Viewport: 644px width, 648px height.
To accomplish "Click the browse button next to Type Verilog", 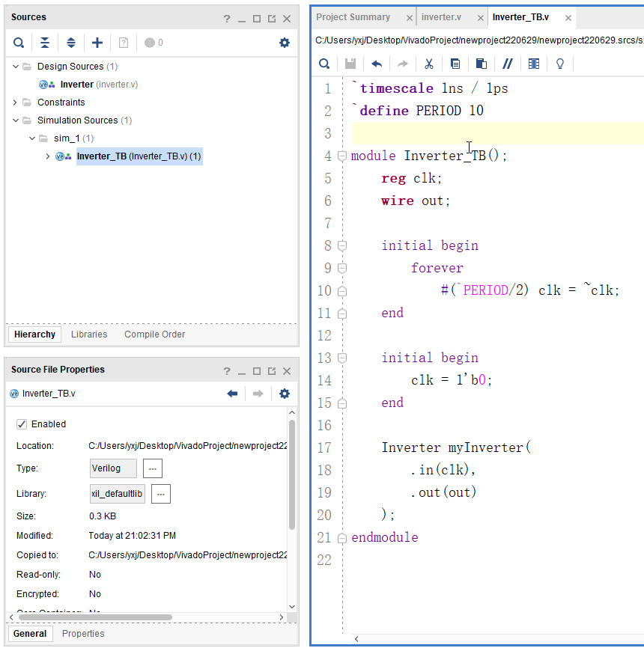I will tap(153, 468).
